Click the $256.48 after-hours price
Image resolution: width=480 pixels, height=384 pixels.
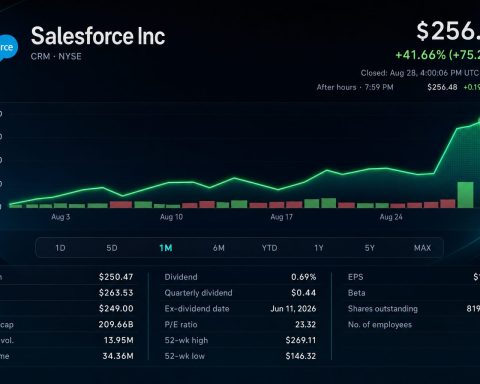pos(442,87)
